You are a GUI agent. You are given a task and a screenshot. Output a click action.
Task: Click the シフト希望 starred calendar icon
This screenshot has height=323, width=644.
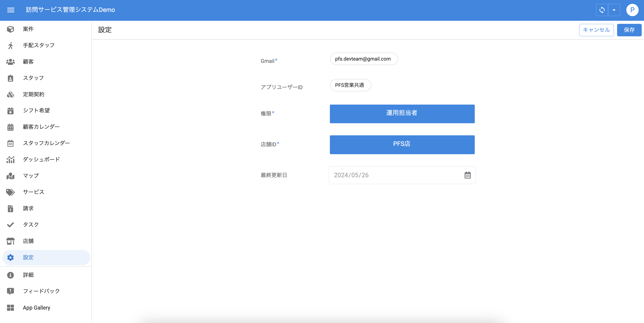(11, 111)
